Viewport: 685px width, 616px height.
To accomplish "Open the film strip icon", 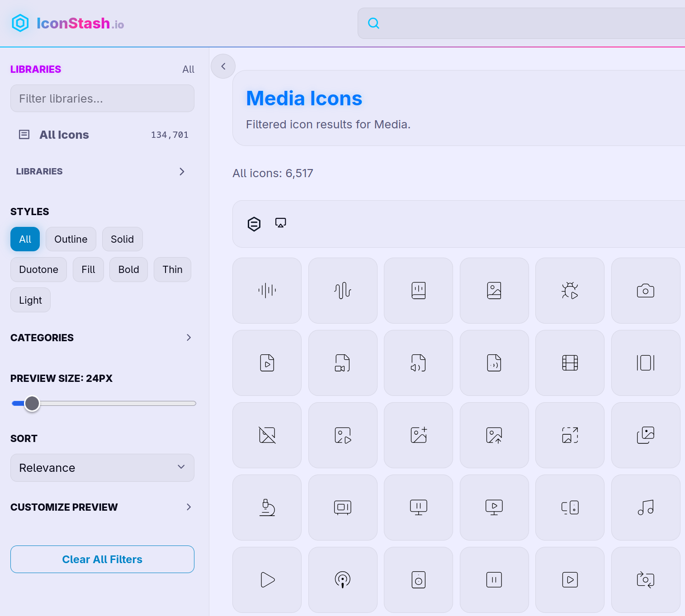I will [x=570, y=363].
